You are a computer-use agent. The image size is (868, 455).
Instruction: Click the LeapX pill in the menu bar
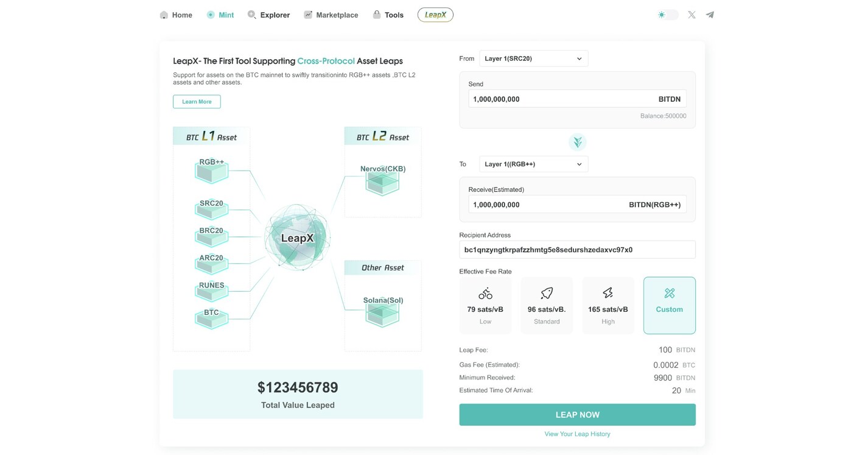435,14
